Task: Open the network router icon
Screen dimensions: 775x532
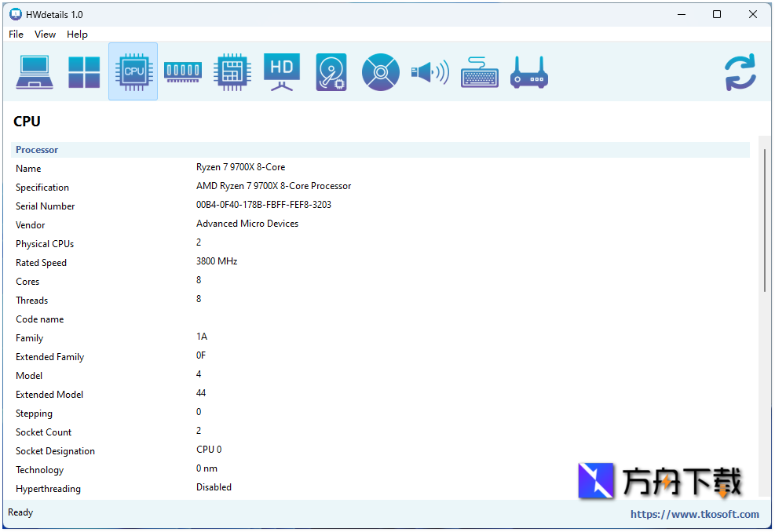Action: (x=529, y=72)
